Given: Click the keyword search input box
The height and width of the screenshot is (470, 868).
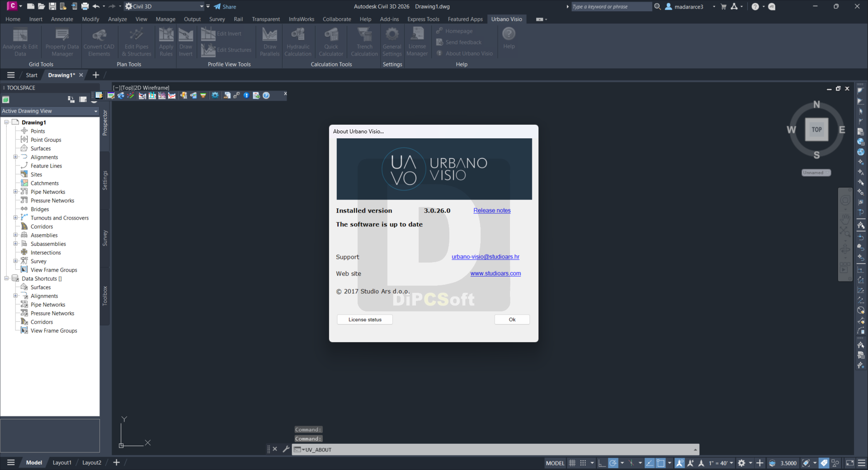Looking at the screenshot, I should tap(612, 6).
